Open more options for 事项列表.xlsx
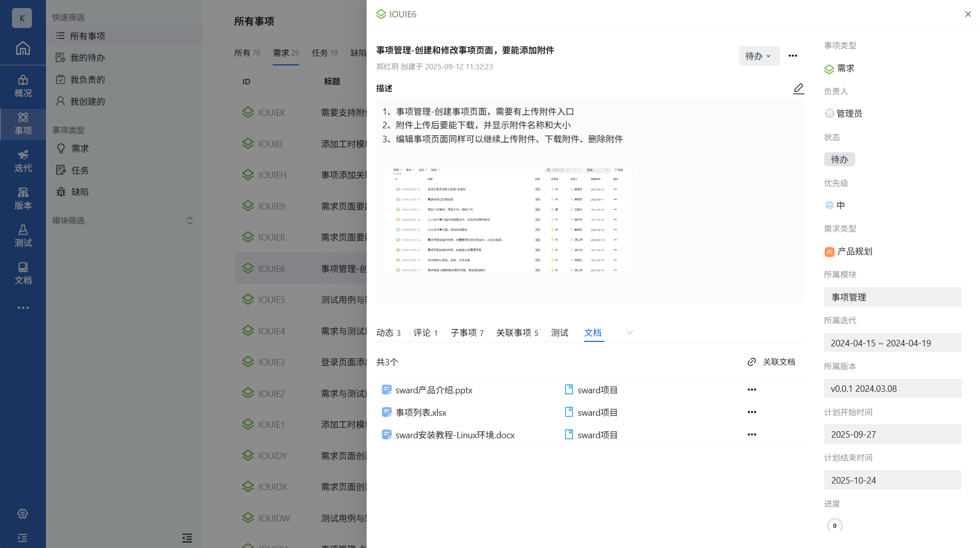 752,412
